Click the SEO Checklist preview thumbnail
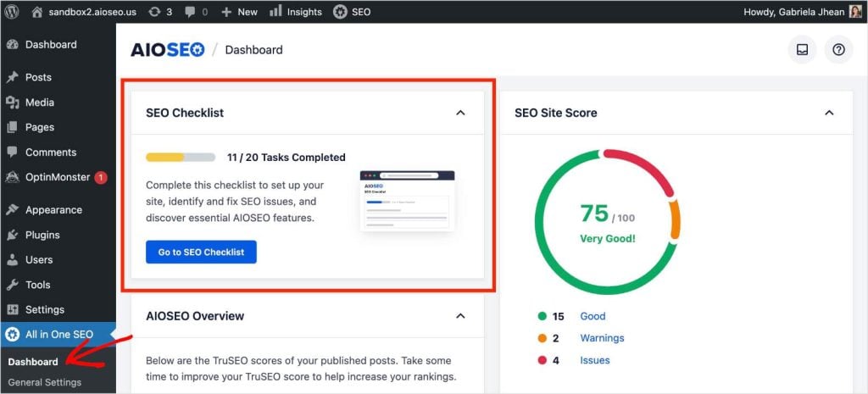 (407, 201)
